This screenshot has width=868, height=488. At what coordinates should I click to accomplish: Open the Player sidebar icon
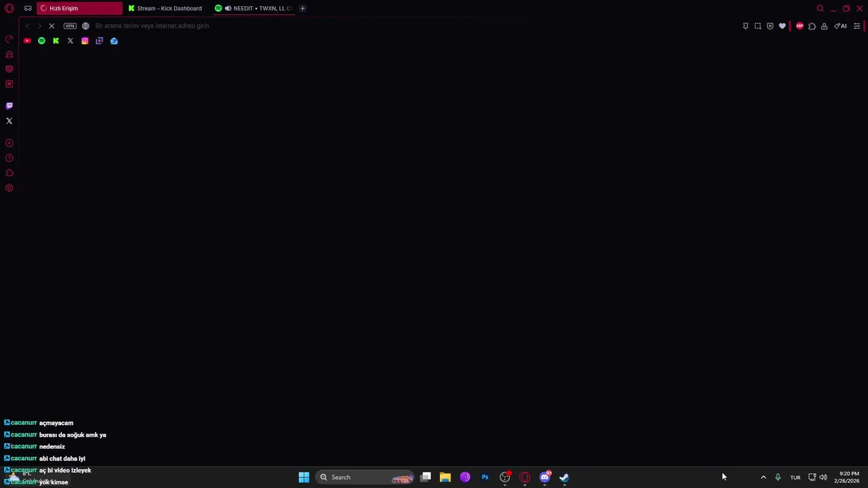coord(9,143)
